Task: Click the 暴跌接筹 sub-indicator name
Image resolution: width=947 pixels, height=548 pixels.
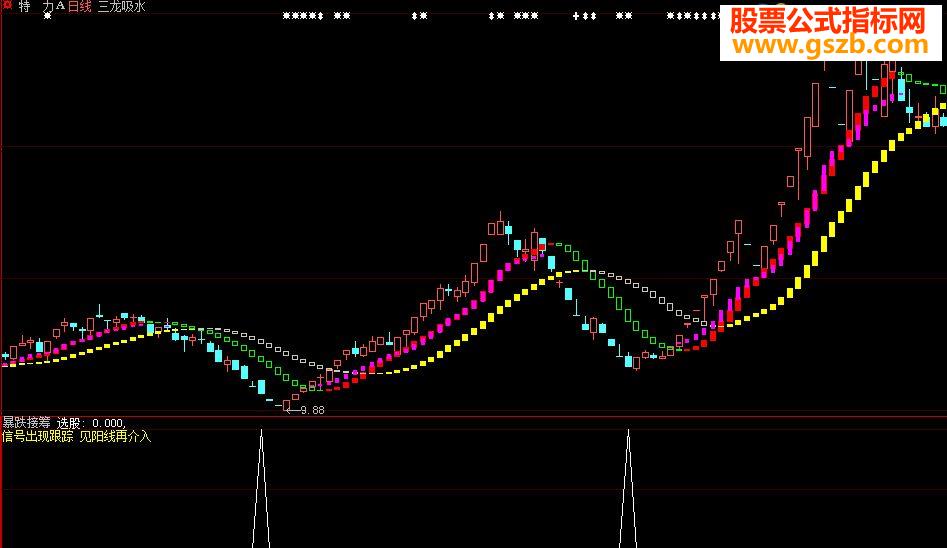Action: pos(27,423)
